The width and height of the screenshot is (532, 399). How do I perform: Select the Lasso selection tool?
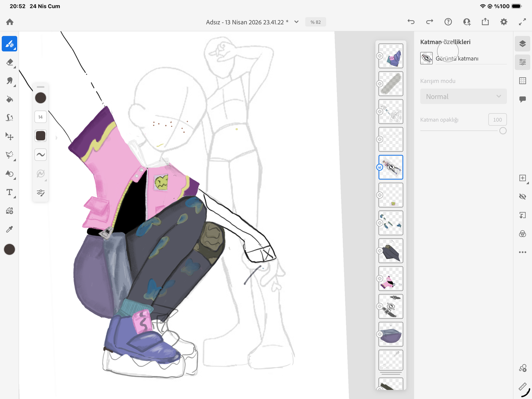pos(9,155)
